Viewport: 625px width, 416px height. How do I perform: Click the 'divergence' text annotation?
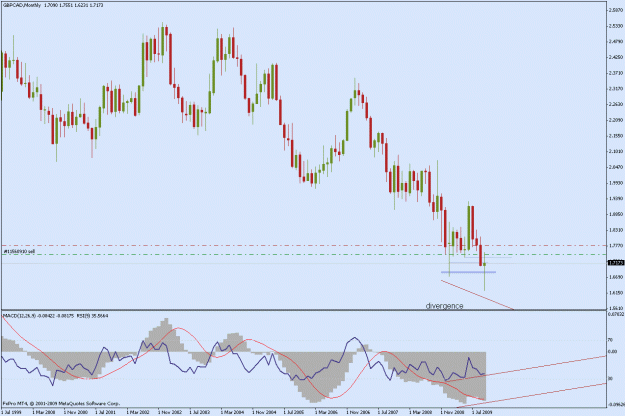444,306
